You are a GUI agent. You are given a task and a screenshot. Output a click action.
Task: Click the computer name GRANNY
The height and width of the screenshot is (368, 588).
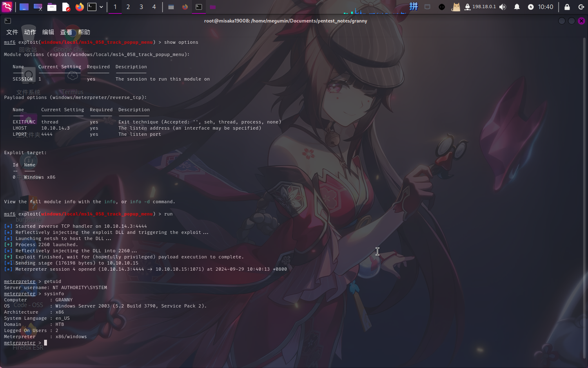[64, 300]
